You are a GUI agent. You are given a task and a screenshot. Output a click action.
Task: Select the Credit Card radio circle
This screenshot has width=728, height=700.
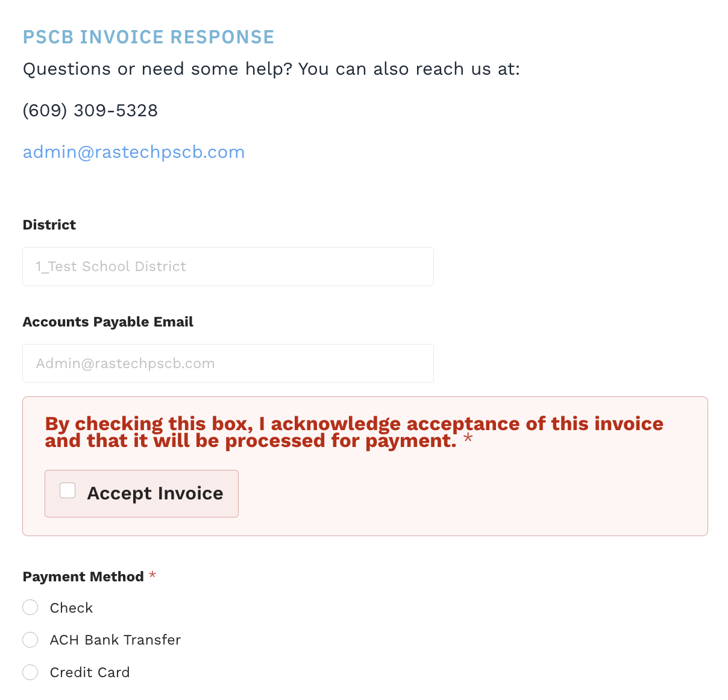[x=30, y=672]
